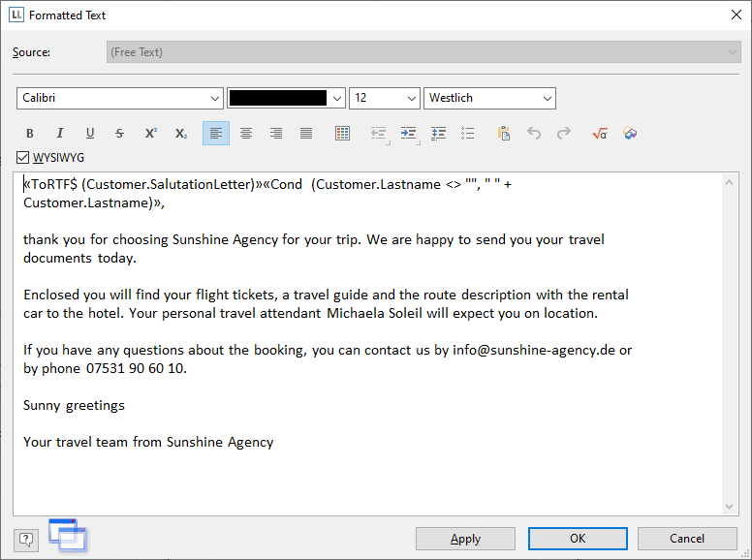Insert formula with square root icon
Screen dimensions: 752x560
(x=599, y=134)
